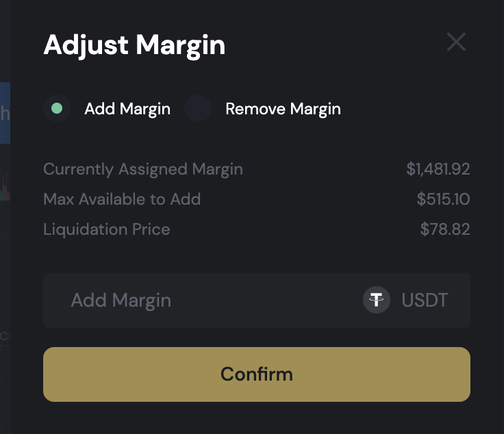
Task: Select the Add Margin radio button
Action: click(x=57, y=108)
